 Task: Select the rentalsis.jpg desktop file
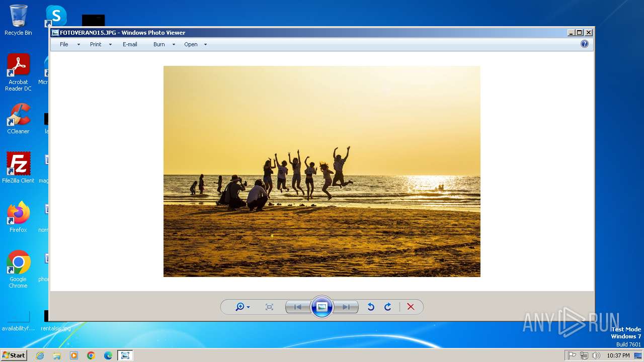(x=56, y=322)
